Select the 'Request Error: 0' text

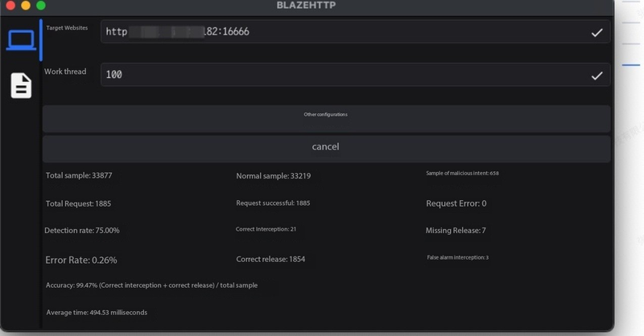[x=456, y=203]
